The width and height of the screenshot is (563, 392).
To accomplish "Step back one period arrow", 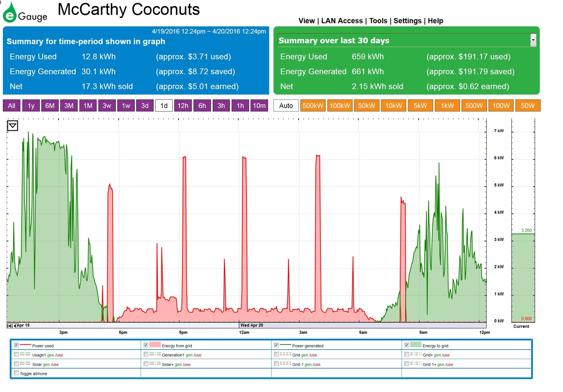I will (14, 326).
